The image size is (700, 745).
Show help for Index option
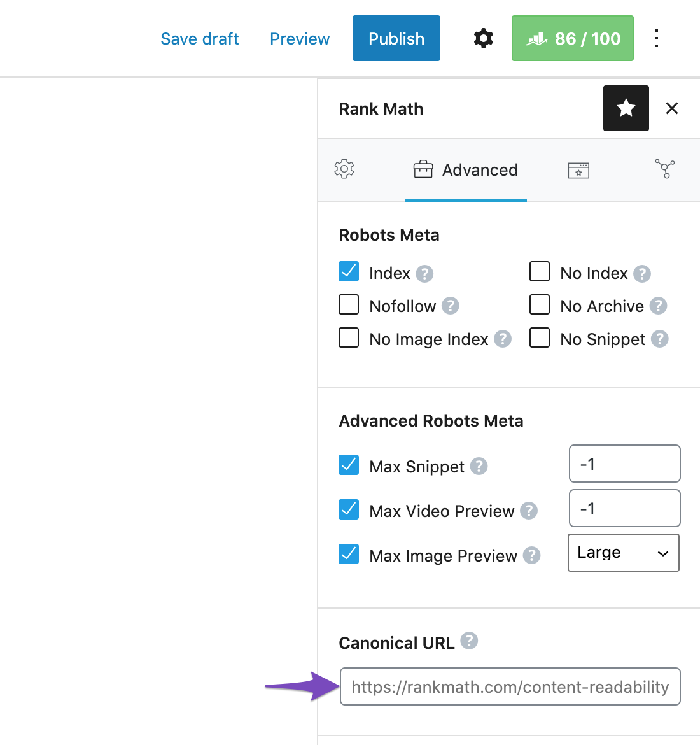click(x=424, y=274)
